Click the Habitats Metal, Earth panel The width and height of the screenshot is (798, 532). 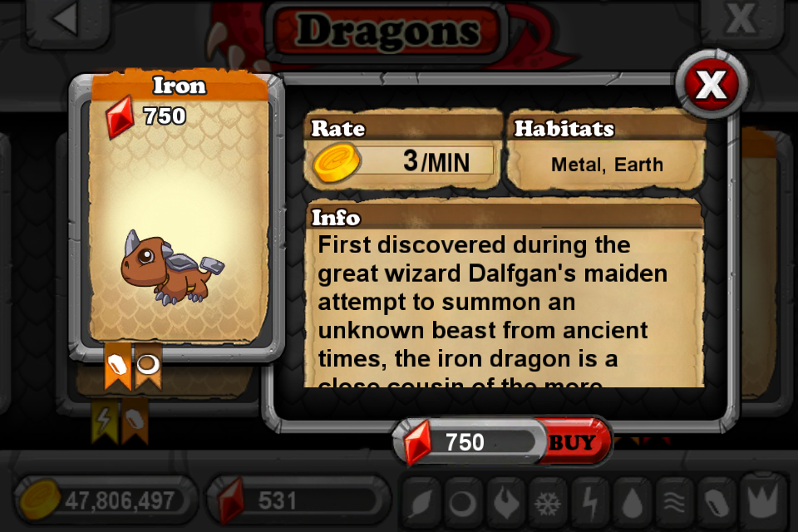pos(607,150)
